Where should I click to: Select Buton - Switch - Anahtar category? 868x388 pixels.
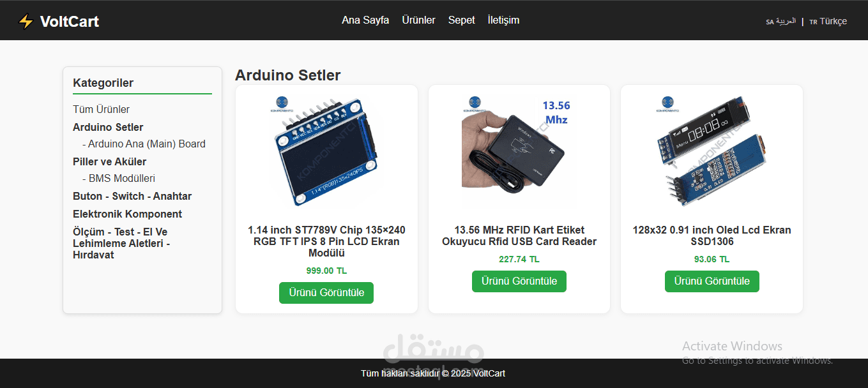click(132, 196)
